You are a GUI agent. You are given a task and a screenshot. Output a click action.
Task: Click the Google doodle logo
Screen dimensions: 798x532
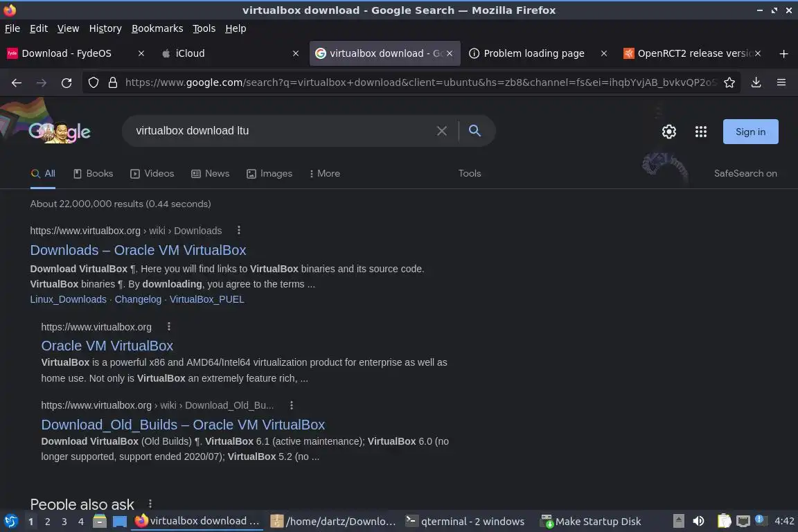coord(60,132)
